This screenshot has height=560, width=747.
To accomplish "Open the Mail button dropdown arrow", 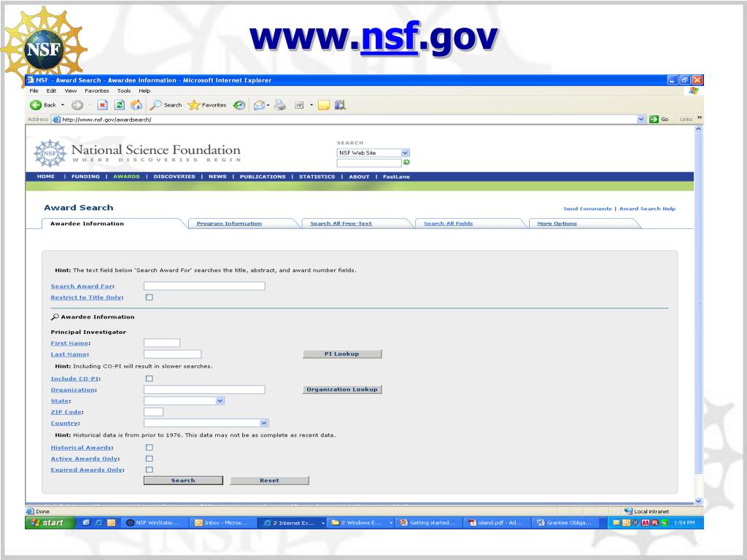I will point(268,105).
